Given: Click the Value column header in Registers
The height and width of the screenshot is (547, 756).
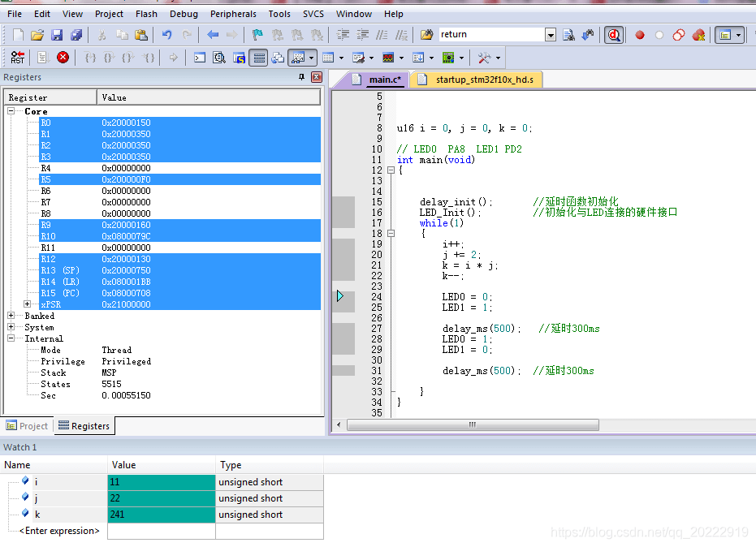Looking at the screenshot, I should coord(208,97).
